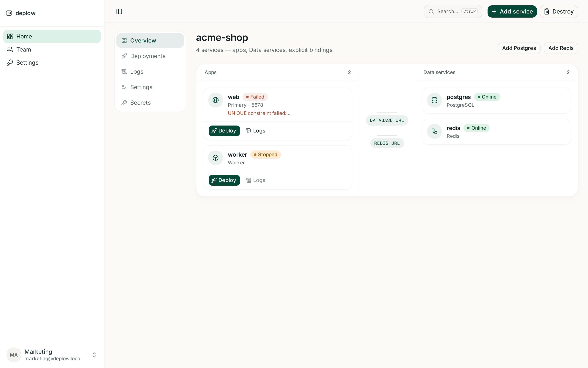
Task: Toggle the sidebar panel icon
Action: [x=119, y=11]
